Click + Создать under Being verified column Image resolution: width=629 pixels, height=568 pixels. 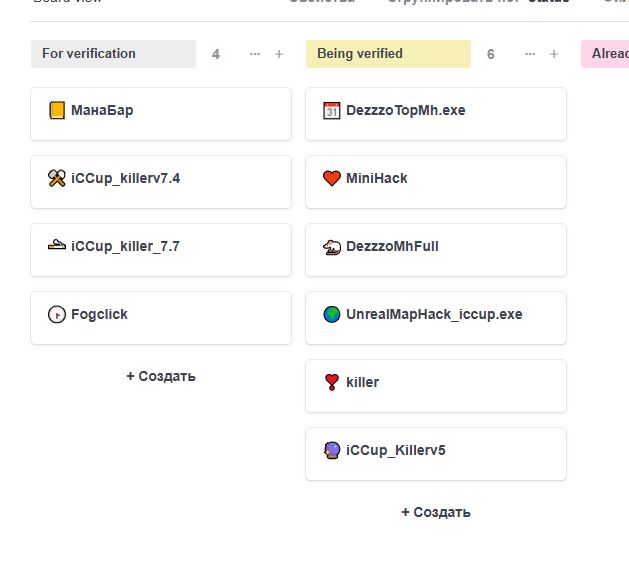click(x=436, y=512)
